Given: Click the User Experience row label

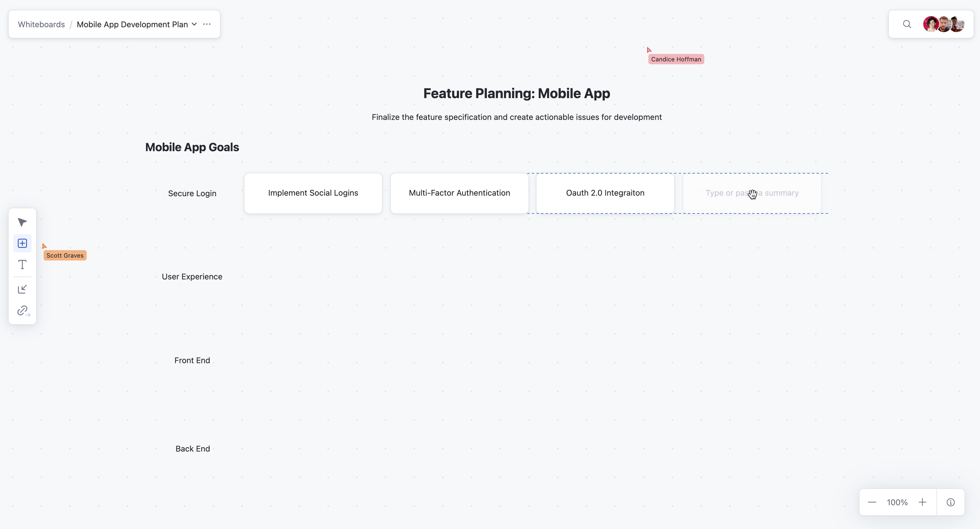Looking at the screenshot, I should 192,277.
